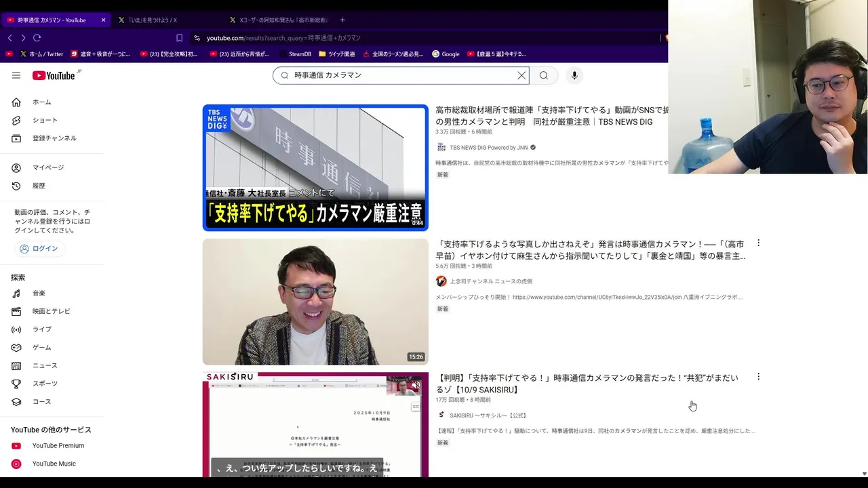The width and height of the screenshot is (868, 488).
Task: Open the Google bookmark
Action: 446,54
